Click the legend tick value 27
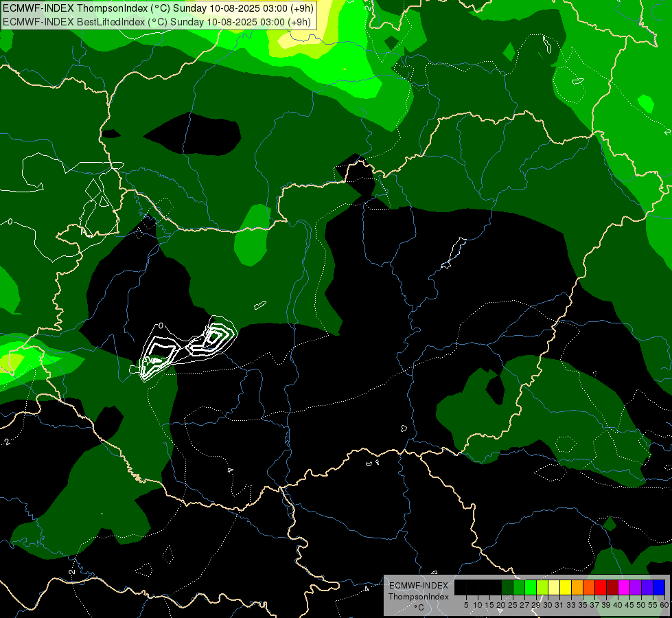This screenshot has height=618, width=672. (524, 605)
